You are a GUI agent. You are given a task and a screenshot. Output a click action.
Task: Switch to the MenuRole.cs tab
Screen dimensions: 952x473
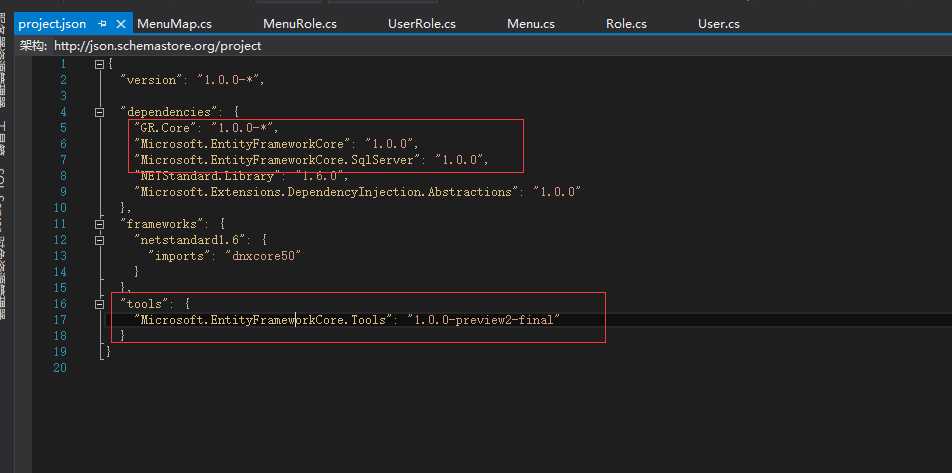click(299, 24)
